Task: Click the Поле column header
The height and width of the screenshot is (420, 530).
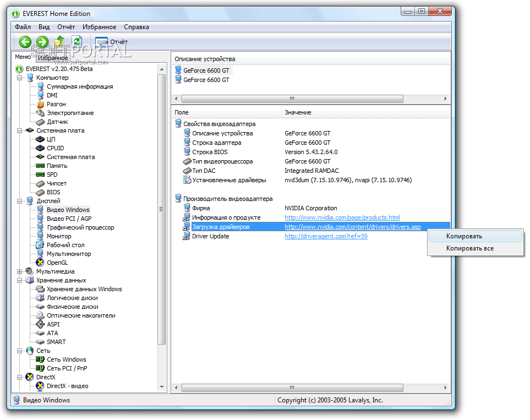Action: [x=226, y=112]
